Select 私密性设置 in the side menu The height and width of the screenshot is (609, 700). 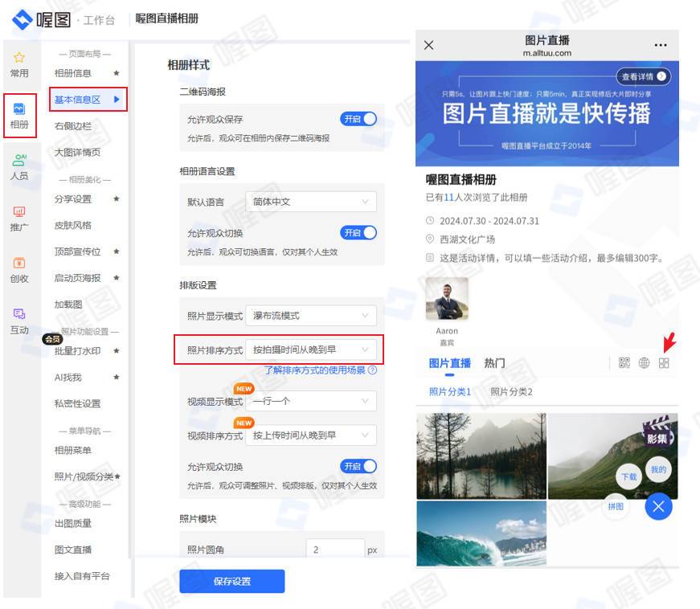click(x=77, y=404)
